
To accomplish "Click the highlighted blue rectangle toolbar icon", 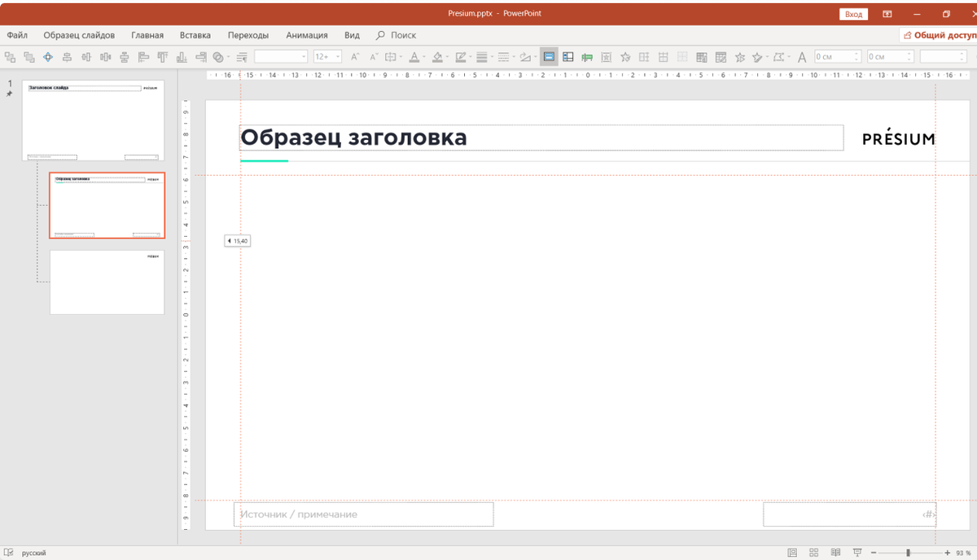I will (x=549, y=57).
